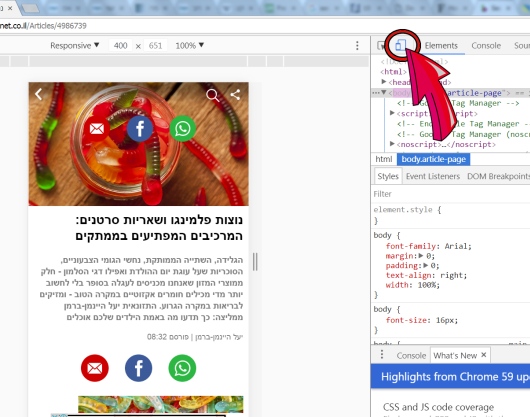Select body.article-page breadcrumb
The width and height of the screenshot is (530, 417).
pyautogui.click(x=434, y=159)
